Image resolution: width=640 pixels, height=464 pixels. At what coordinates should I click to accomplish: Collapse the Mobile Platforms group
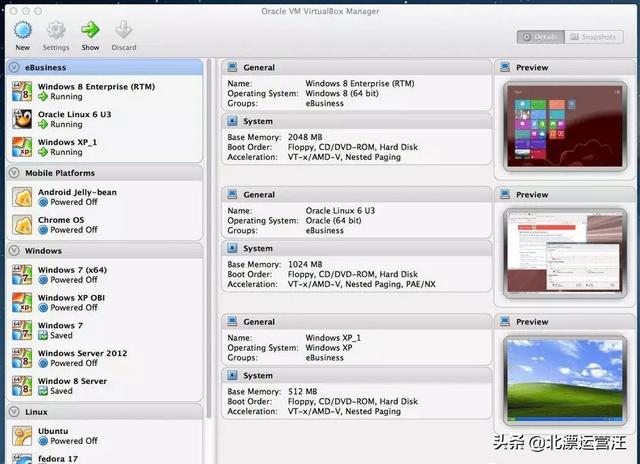pyautogui.click(x=14, y=173)
